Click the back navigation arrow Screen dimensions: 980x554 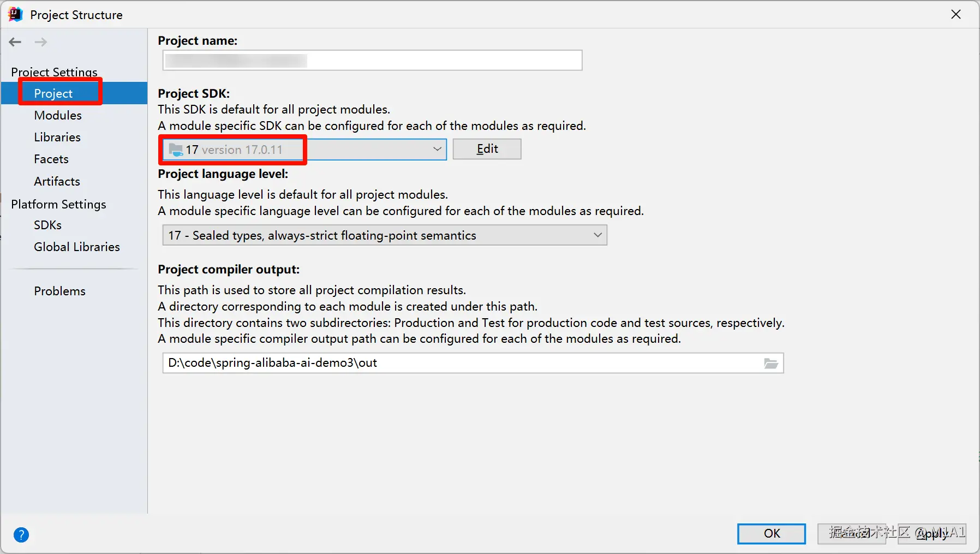15,42
